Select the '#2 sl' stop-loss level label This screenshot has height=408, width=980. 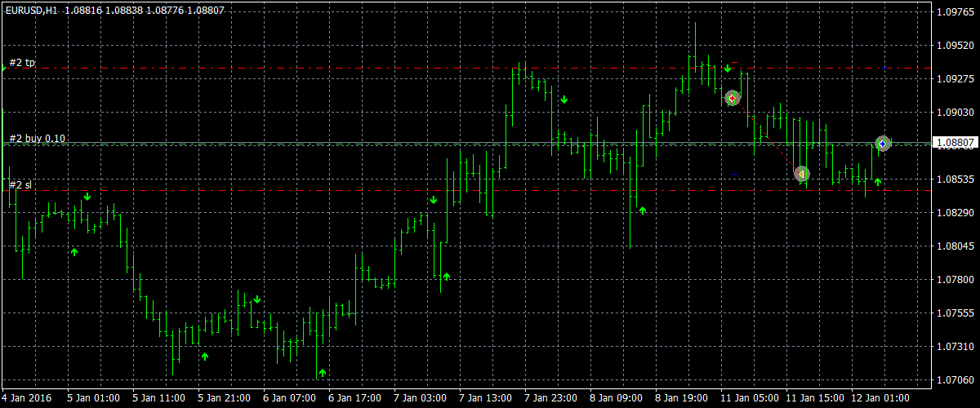[x=21, y=185]
